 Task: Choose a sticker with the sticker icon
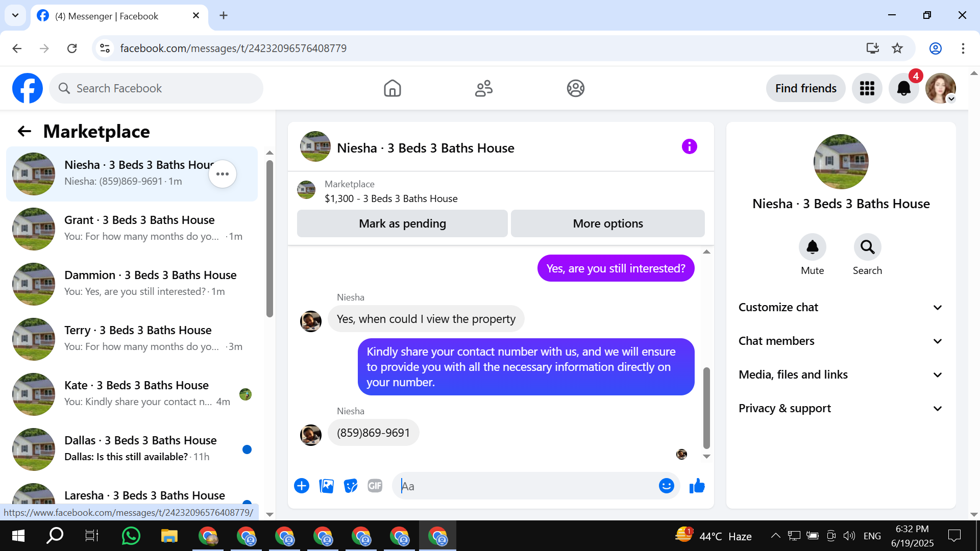pyautogui.click(x=351, y=486)
